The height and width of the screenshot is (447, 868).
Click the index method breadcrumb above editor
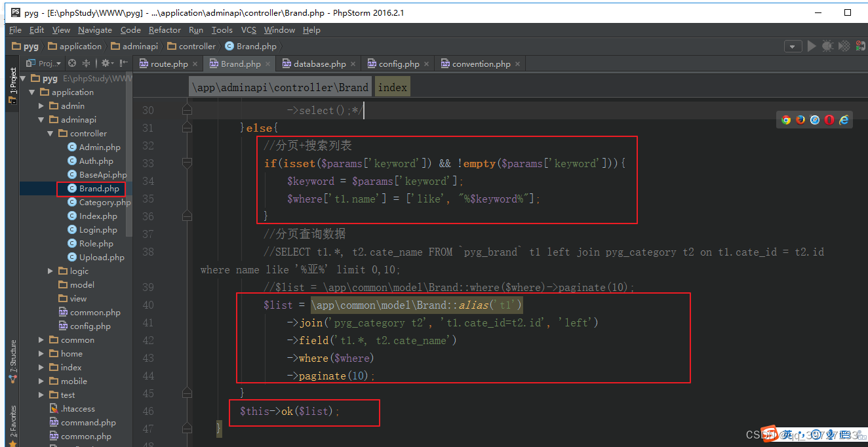click(393, 87)
